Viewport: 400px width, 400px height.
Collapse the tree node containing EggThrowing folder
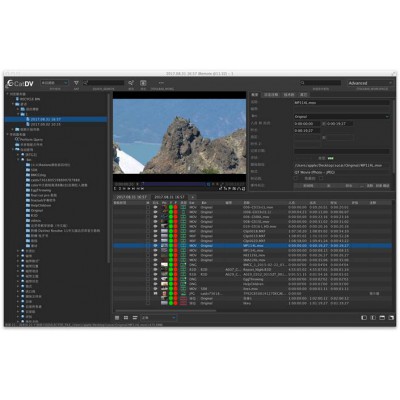[x=18, y=160]
